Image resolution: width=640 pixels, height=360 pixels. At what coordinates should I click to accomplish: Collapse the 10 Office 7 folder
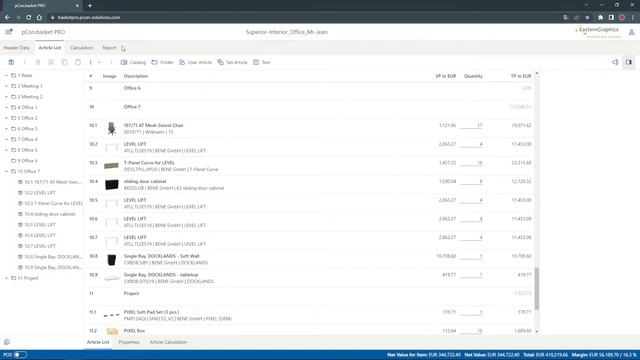click(6, 171)
